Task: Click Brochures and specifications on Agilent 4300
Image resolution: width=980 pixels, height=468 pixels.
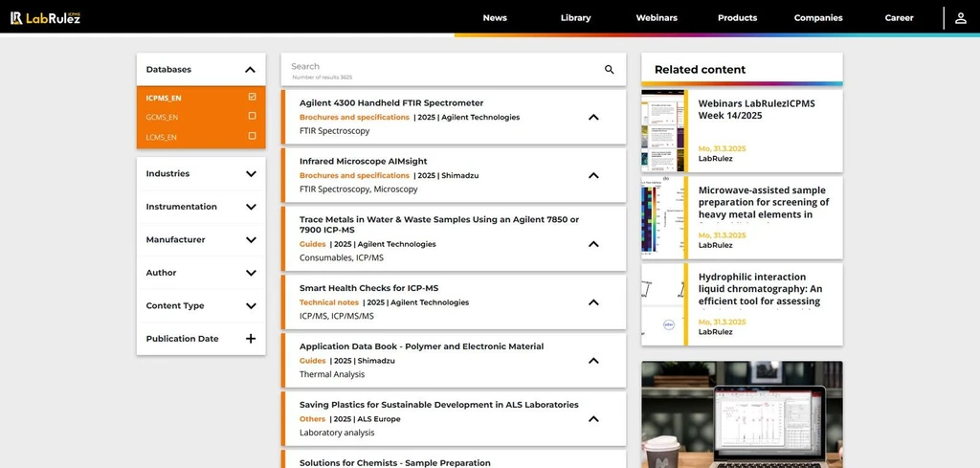Action: point(354,117)
